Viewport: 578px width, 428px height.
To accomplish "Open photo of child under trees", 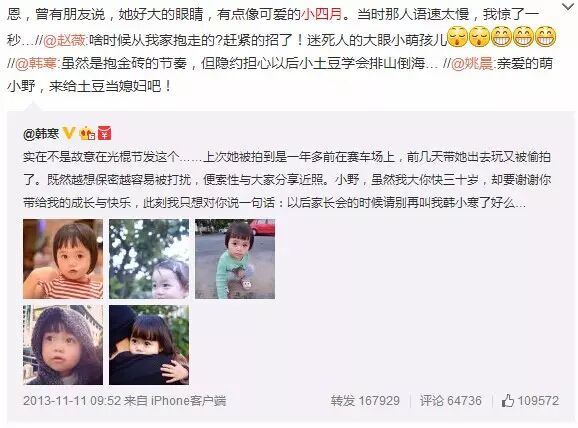I will [149, 259].
